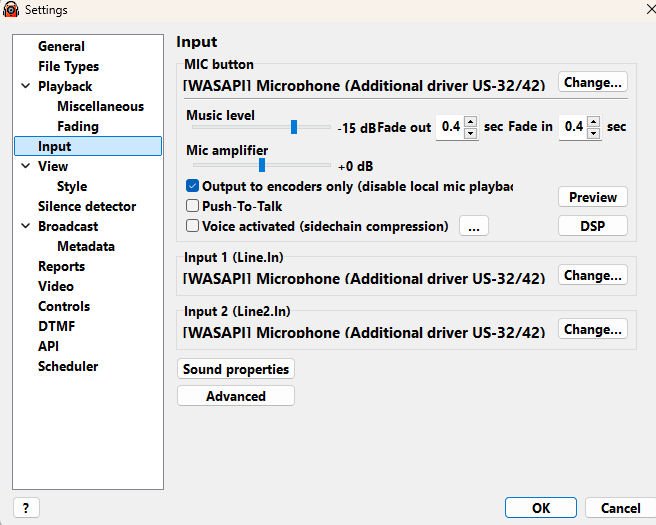Click the help question mark button
656x525 pixels.
tap(25, 508)
